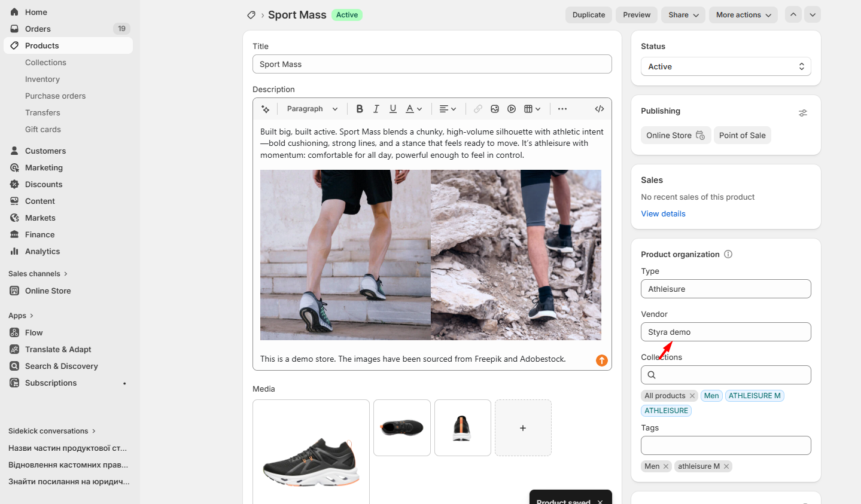Image resolution: width=861 pixels, height=504 pixels.
Task: Expand the Apps section
Action: [21, 316]
